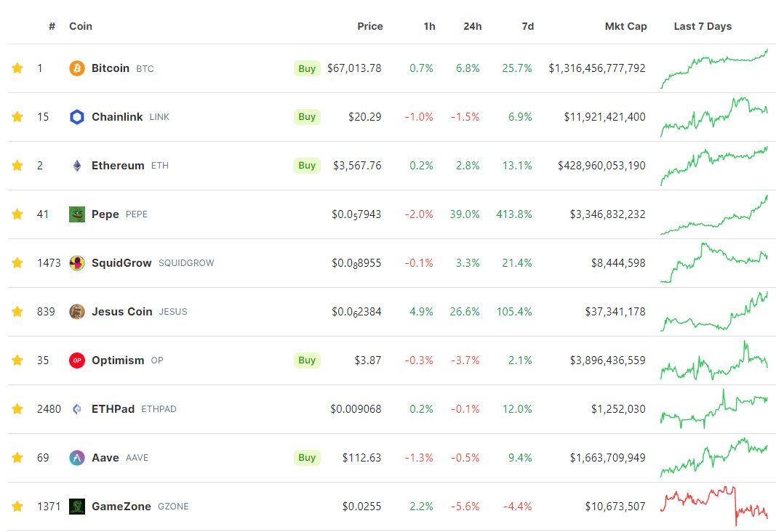The image size is (776, 532).
Task: Click the Buy button for Ethereum
Action: [x=307, y=166]
